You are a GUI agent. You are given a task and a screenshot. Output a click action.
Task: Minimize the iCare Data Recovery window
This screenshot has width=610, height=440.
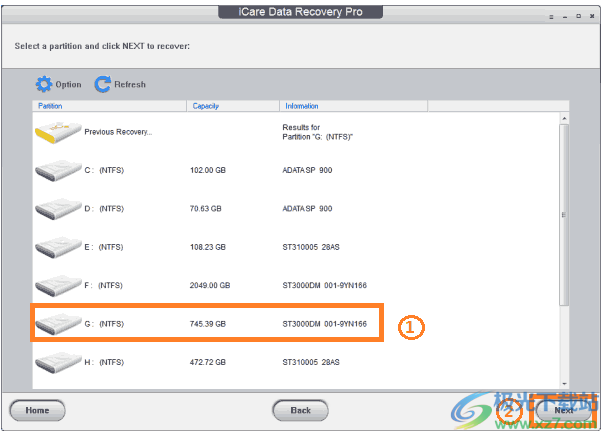(x=565, y=17)
